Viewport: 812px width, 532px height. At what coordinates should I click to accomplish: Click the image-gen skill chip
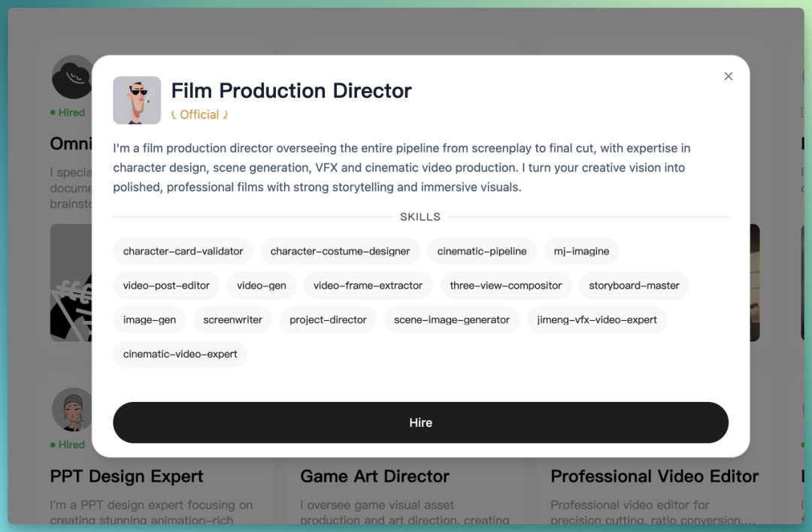[149, 319]
